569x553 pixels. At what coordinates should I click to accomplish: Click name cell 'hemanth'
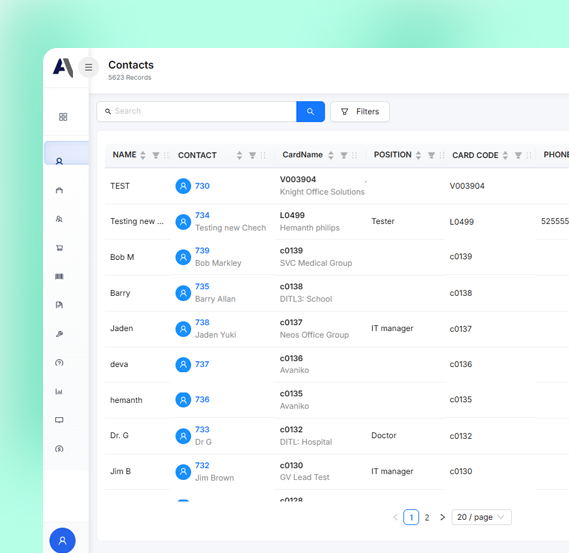[x=126, y=400]
